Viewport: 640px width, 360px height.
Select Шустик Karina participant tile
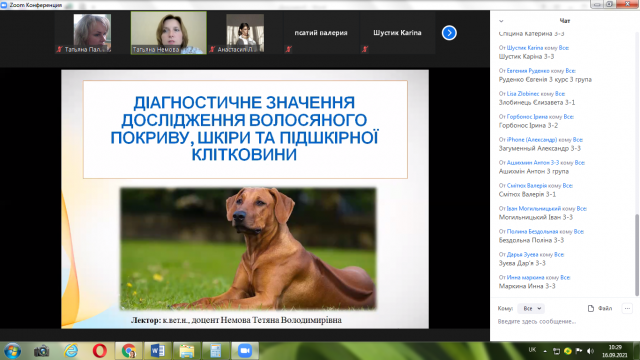click(397, 33)
